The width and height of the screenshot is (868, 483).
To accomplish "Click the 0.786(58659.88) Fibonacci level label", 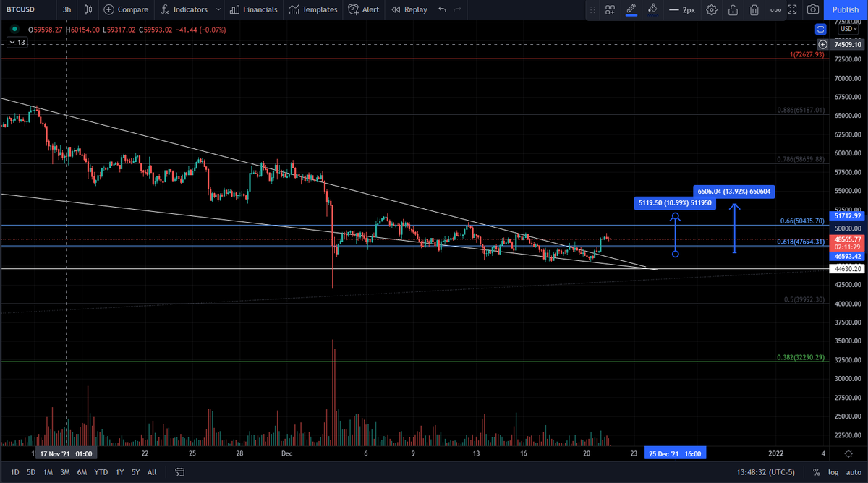I will tap(801, 159).
